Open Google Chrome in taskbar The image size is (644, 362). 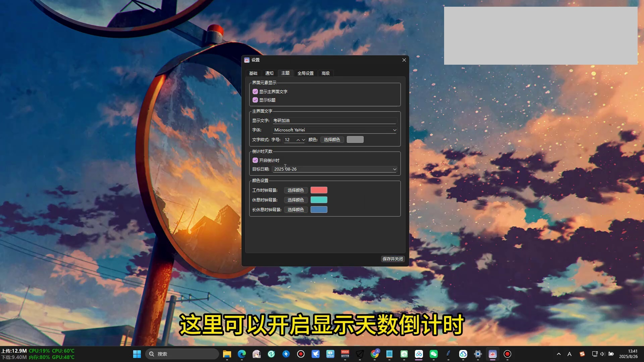pos(375,354)
